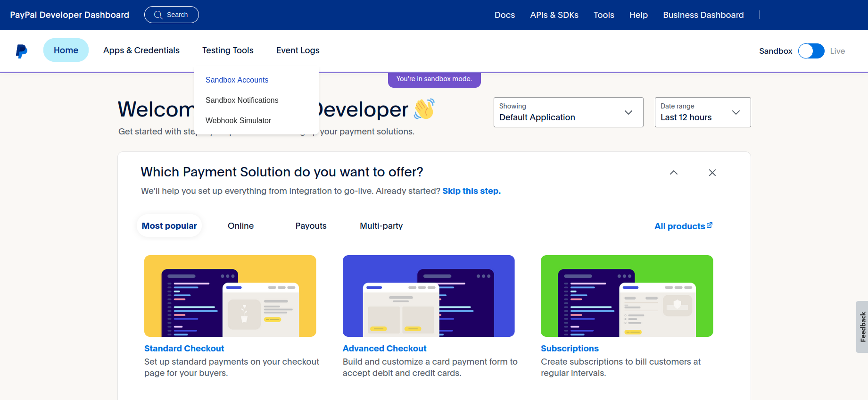Open the Standard Checkout link

(x=184, y=349)
